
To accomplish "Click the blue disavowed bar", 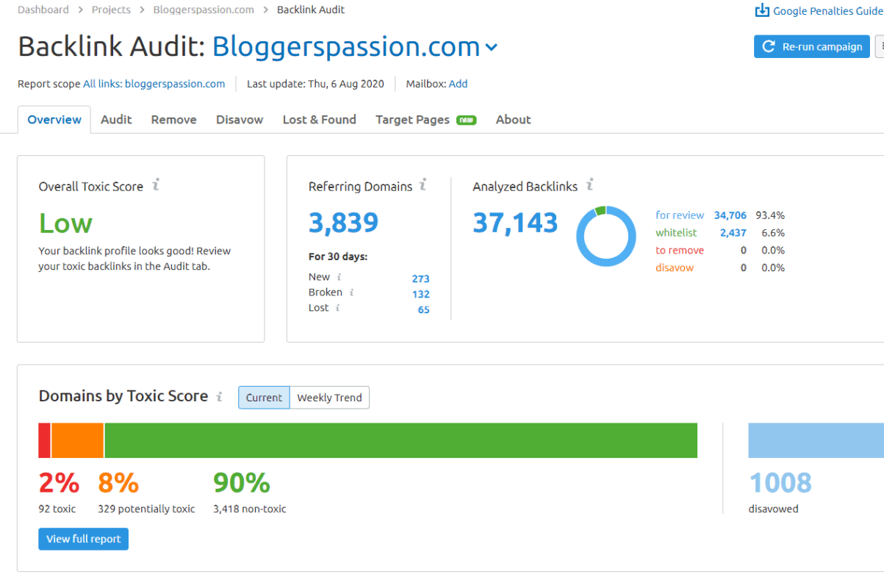I will coord(816,440).
